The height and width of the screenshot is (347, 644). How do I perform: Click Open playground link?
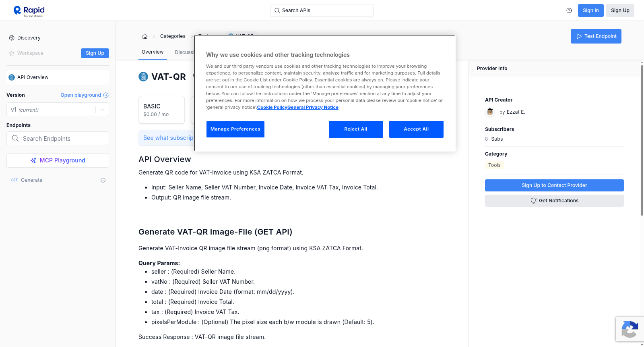pyautogui.click(x=85, y=95)
